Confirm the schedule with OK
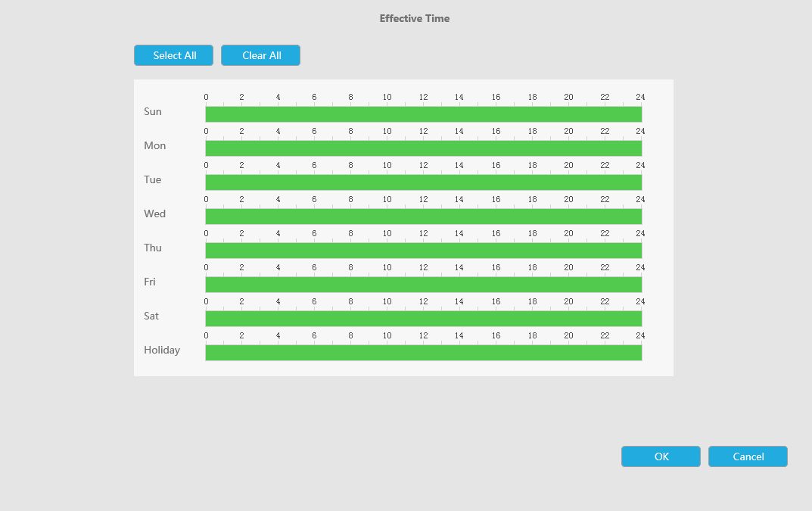Image resolution: width=812 pixels, height=511 pixels. [x=661, y=456]
